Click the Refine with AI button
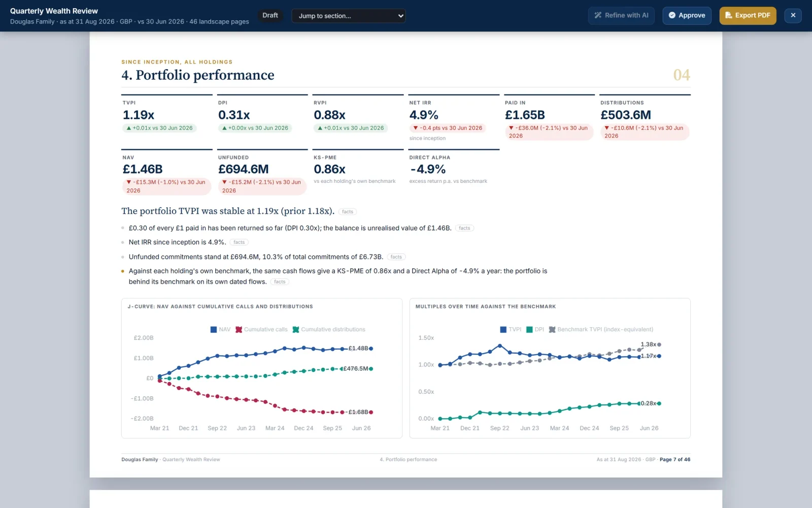This screenshot has width=812, height=508. pos(621,15)
